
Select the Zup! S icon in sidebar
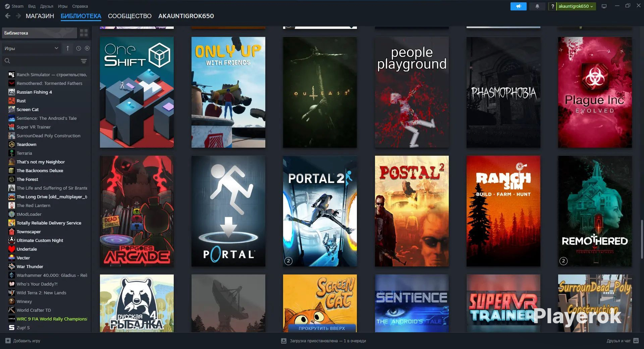[12, 328]
